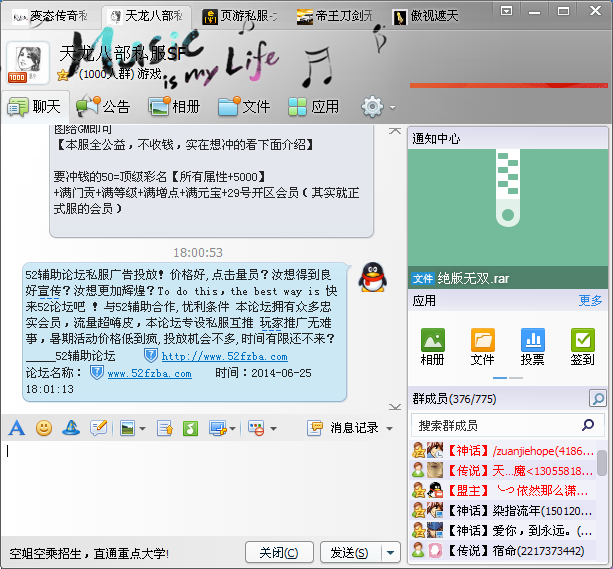Click the magnifier inside the member search box

[588, 425]
